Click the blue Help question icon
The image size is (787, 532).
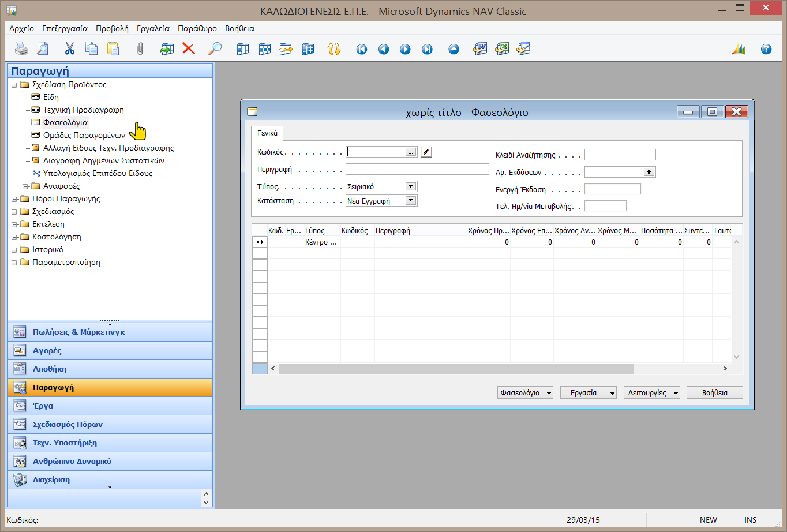(766, 49)
